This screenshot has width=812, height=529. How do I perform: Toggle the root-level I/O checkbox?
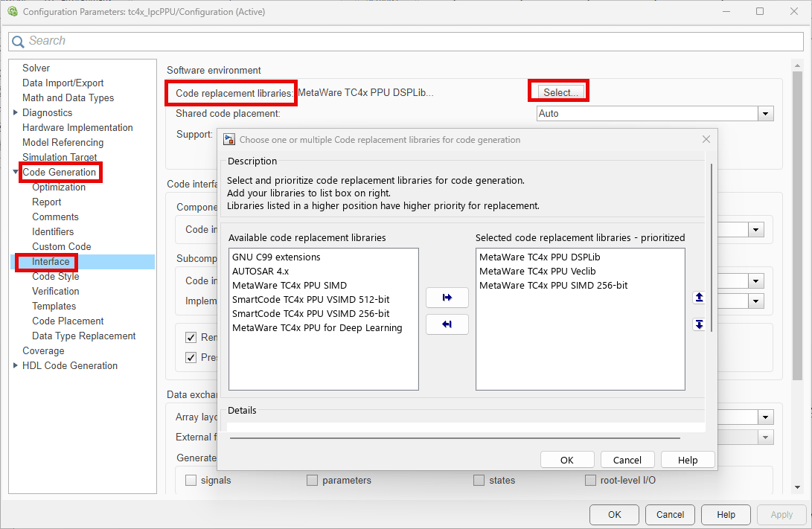pyautogui.click(x=591, y=480)
